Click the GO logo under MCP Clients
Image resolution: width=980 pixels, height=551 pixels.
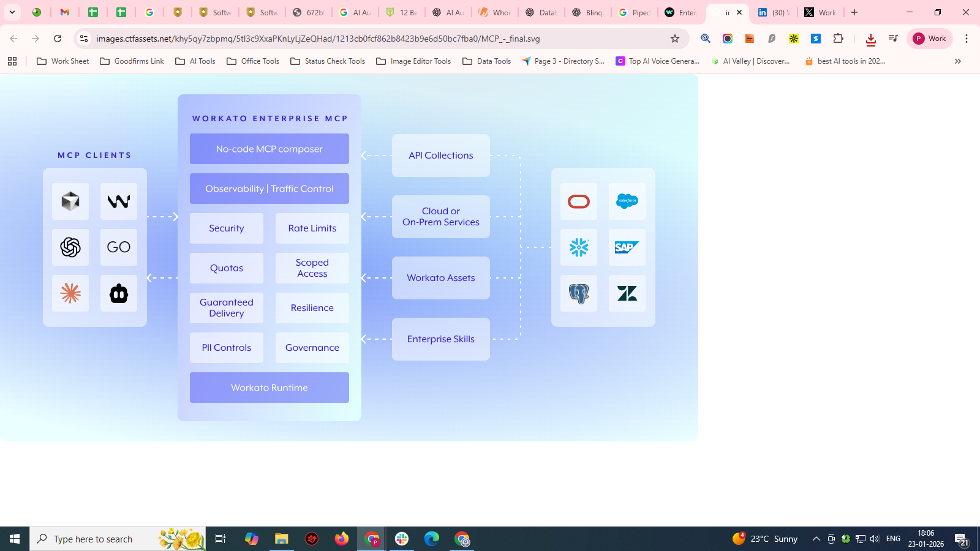119,247
